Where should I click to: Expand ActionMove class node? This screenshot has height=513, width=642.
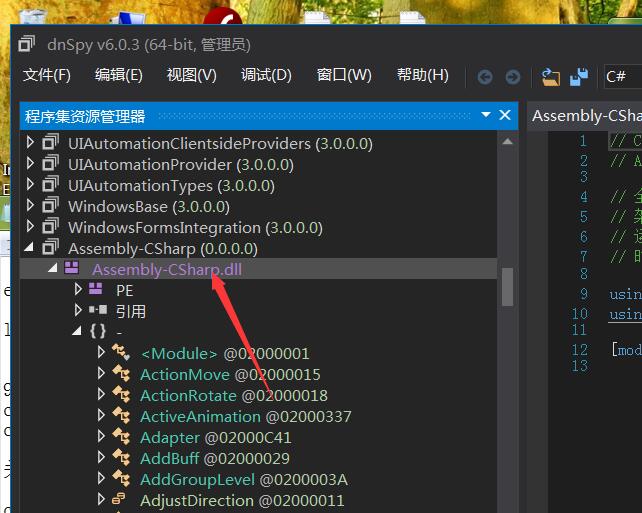pyautogui.click(x=101, y=373)
